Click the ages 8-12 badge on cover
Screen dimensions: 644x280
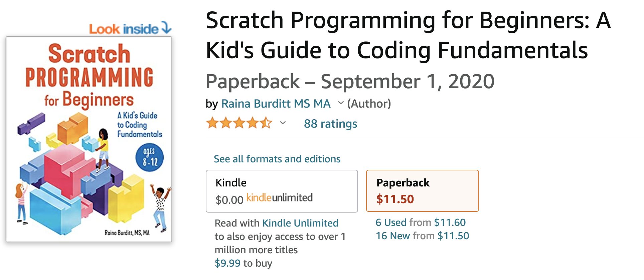pos(150,158)
